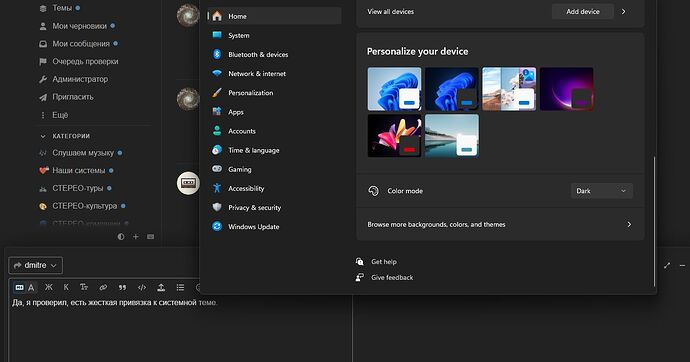690x362 pixels.
Task: Apply the photo collage spotlight theme
Action: (509, 89)
